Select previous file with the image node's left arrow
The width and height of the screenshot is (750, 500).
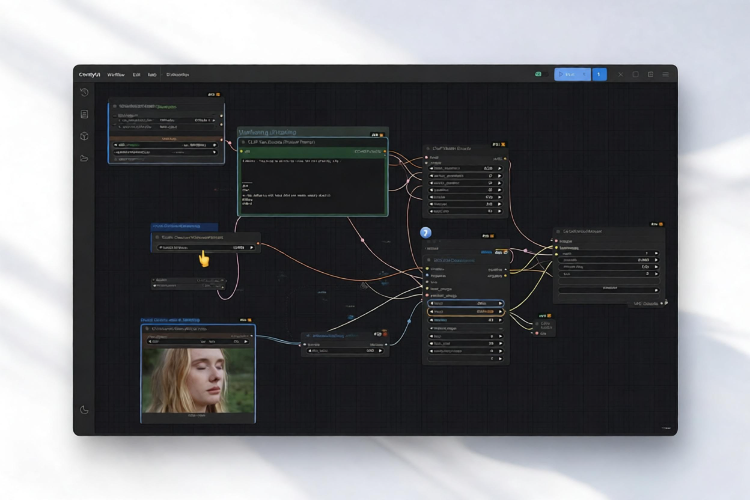pyautogui.click(x=150, y=342)
